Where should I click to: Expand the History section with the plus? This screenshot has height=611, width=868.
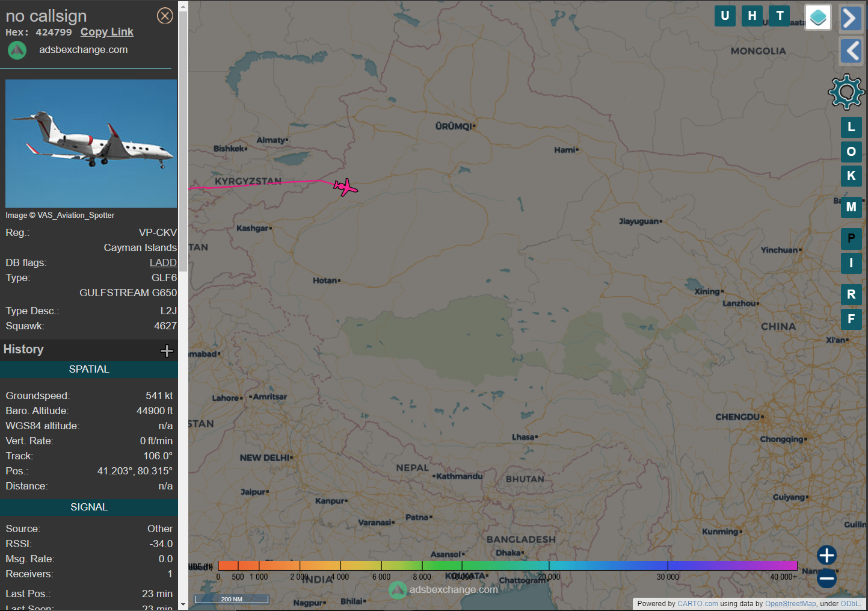167,350
